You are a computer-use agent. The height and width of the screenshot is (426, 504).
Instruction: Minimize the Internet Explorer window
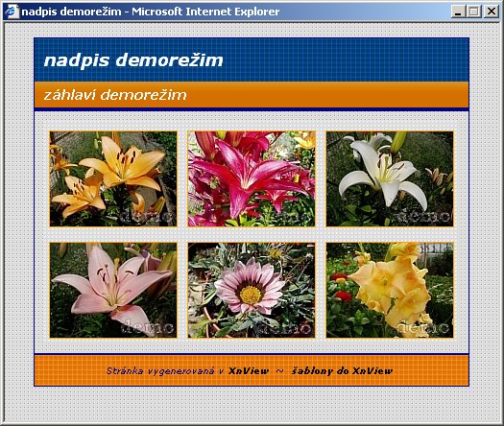click(458, 12)
